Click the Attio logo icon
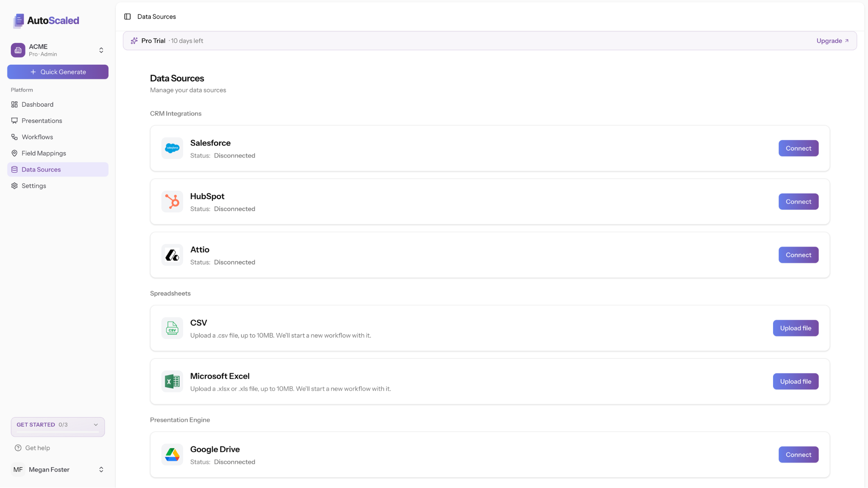Viewport: 868px width, 488px height. click(172, 255)
